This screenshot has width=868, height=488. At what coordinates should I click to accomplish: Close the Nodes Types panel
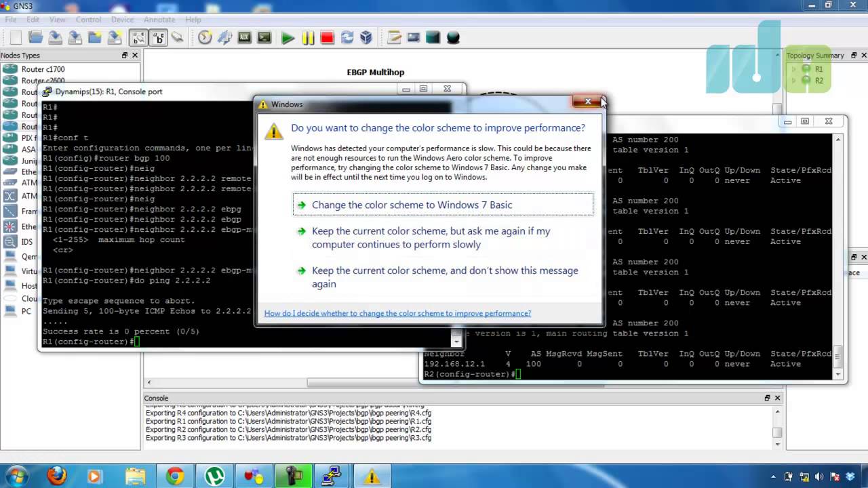point(134,55)
